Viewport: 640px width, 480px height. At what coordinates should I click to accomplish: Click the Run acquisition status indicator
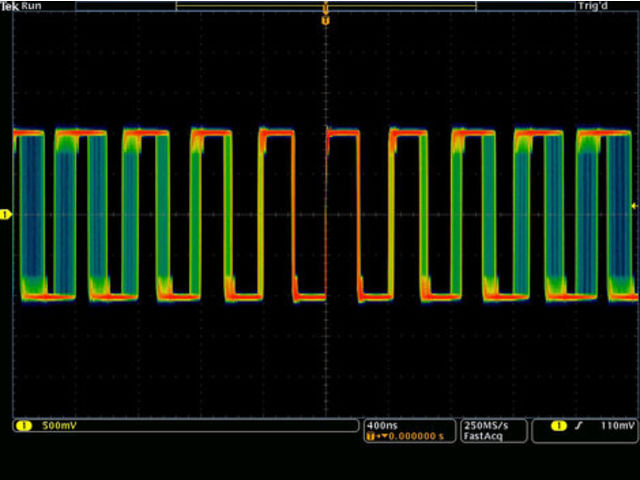point(32,6)
